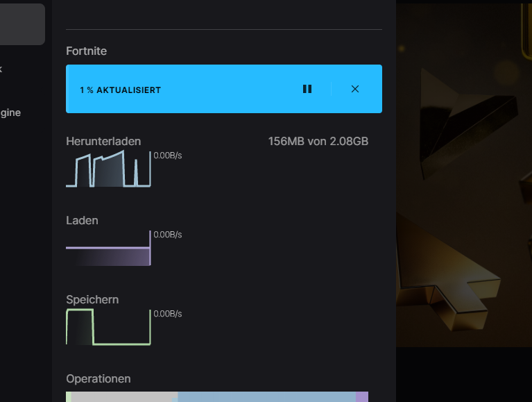Select the Fortnite title label
The image size is (532, 402).
[87, 51]
